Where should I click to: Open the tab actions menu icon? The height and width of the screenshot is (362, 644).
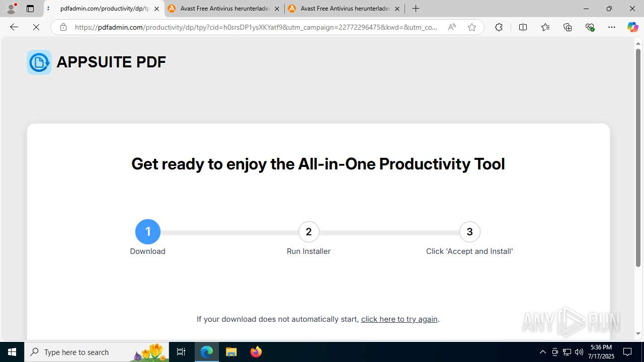coord(30,9)
